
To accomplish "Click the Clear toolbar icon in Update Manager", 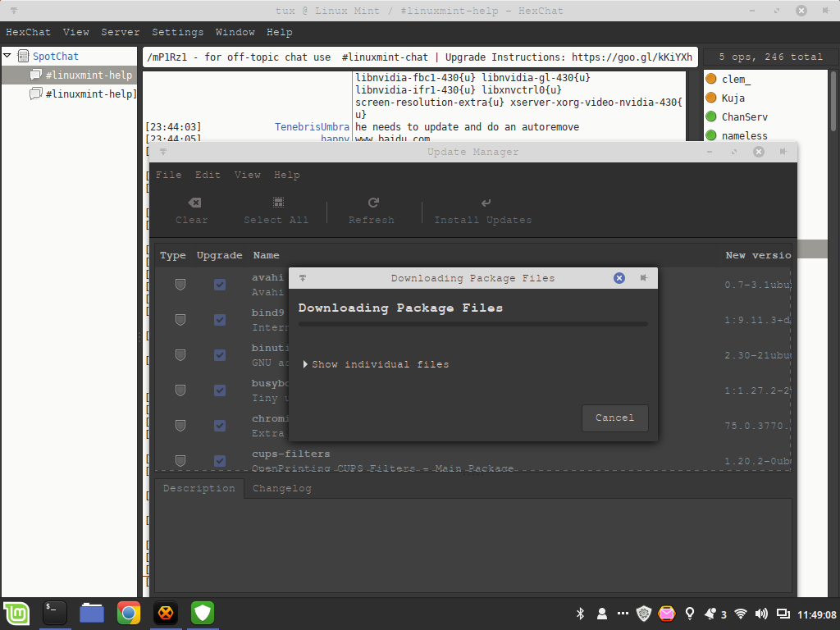I will coord(194,203).
